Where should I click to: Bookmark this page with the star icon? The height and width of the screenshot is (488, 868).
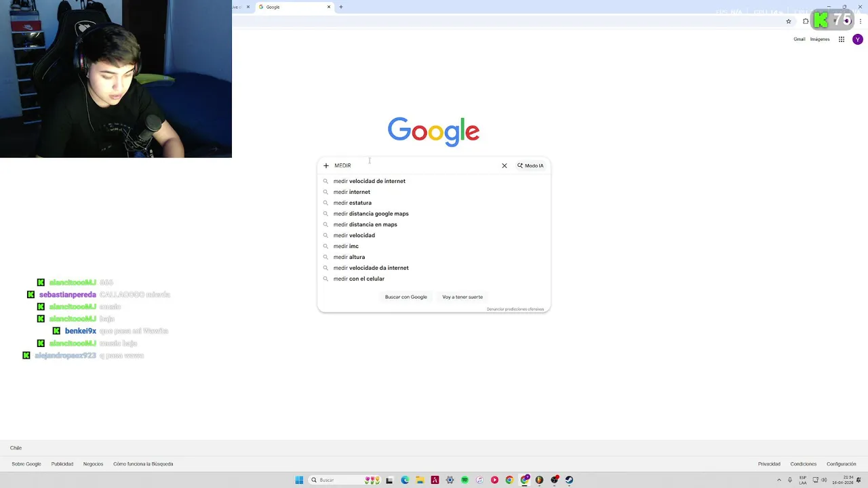(x=789, y=22)
